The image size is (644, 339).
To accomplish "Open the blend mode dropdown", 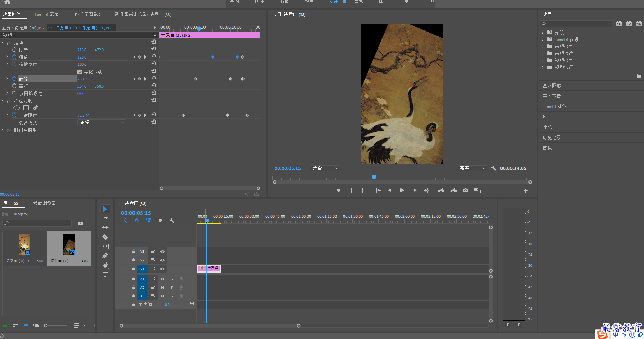I will tap(101, 122).
